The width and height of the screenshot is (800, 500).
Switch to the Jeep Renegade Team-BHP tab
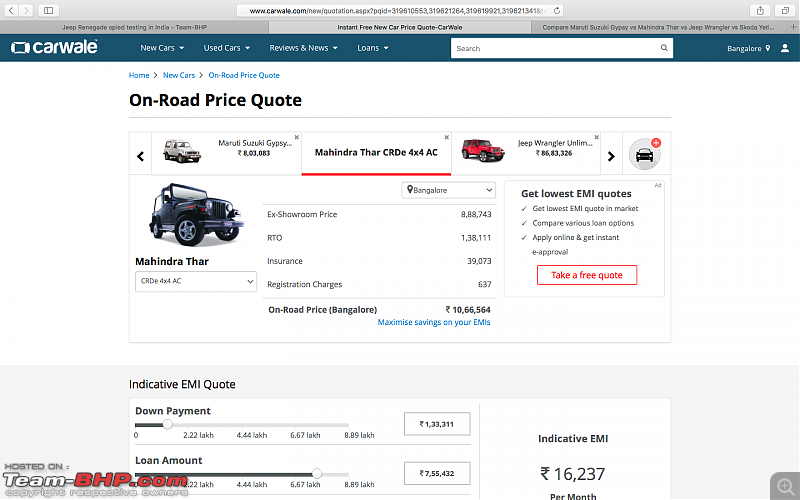tap(134, 27)
